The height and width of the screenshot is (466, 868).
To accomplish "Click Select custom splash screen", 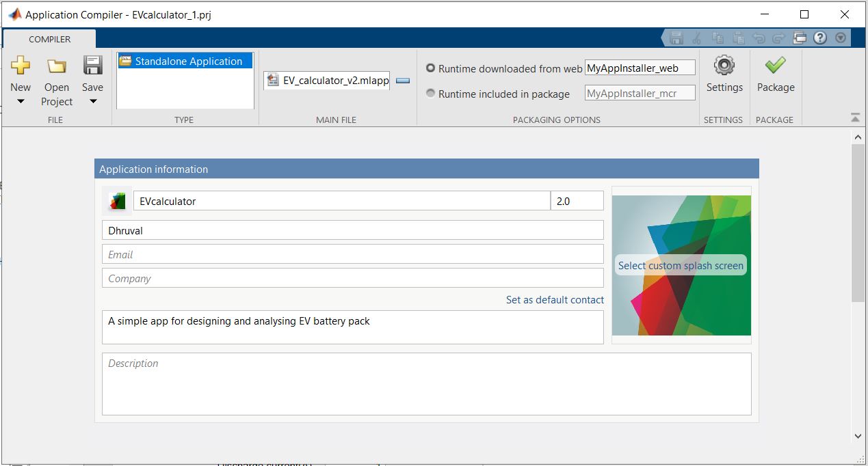I will [681, 265].
